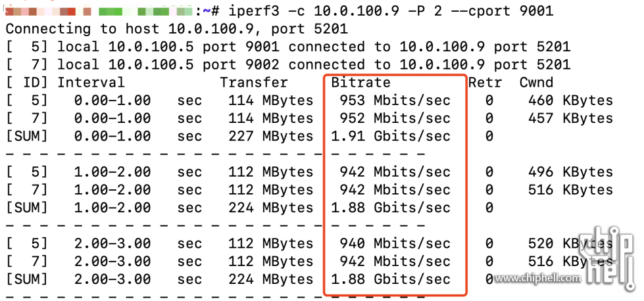
Task: Click the 940 Mbits/sec bitrate value
Action: point(395,243)
